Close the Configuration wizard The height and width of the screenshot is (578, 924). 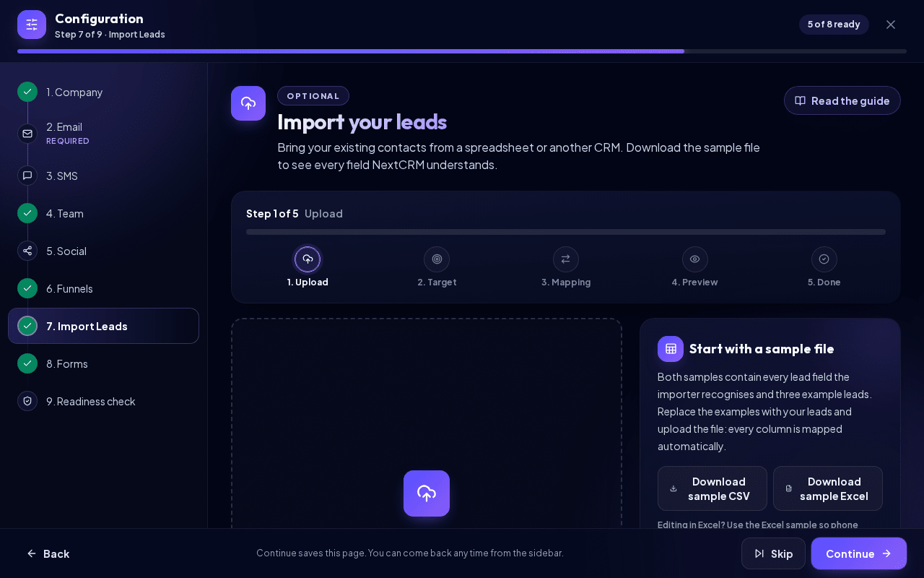pyautogui.click(x=891, y=25)
